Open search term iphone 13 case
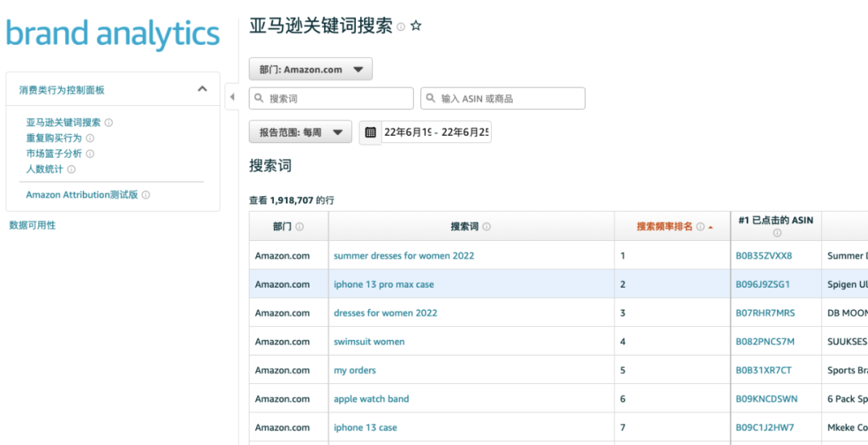868x445 pixels. click(366, 427)
